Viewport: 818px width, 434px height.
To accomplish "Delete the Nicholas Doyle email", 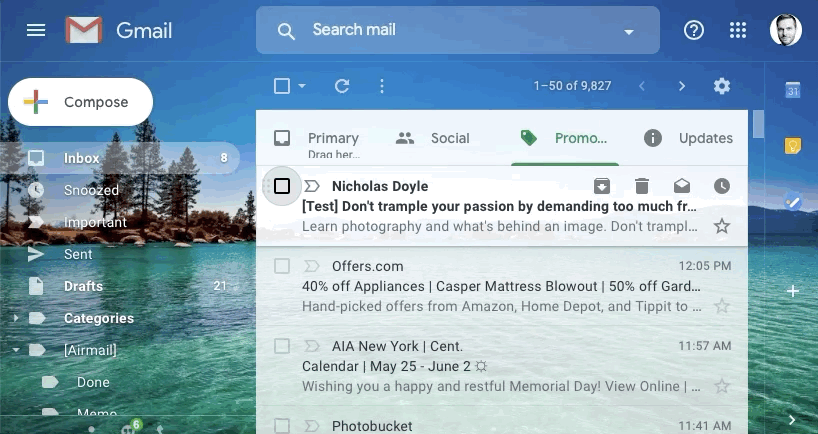I will (642, 186).
